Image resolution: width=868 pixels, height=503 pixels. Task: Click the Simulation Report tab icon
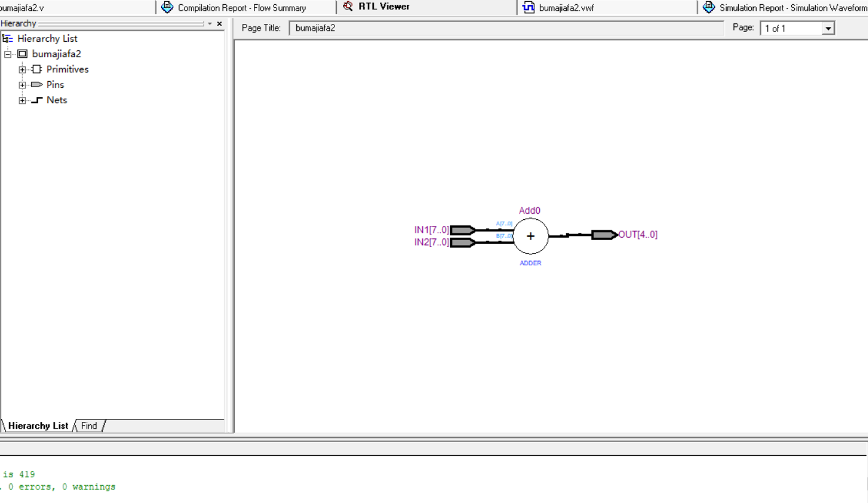[709, 7]
